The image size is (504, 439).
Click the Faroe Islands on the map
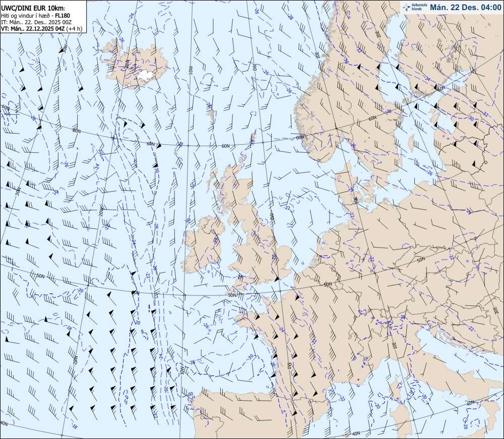coord(211,117)
